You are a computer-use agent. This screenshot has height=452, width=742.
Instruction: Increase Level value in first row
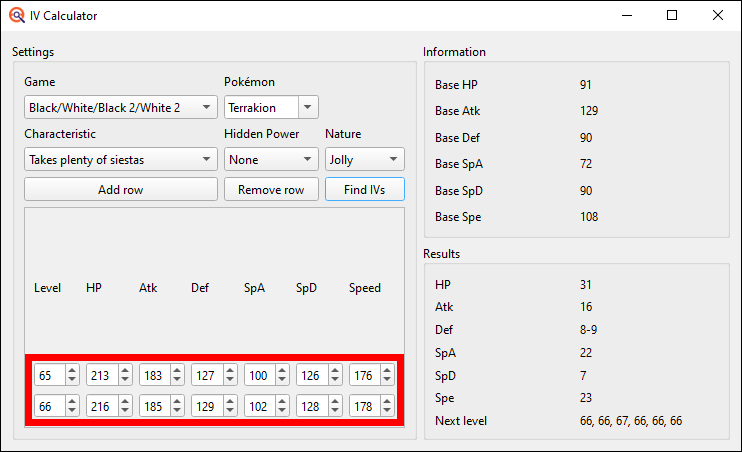click(72, 370)
